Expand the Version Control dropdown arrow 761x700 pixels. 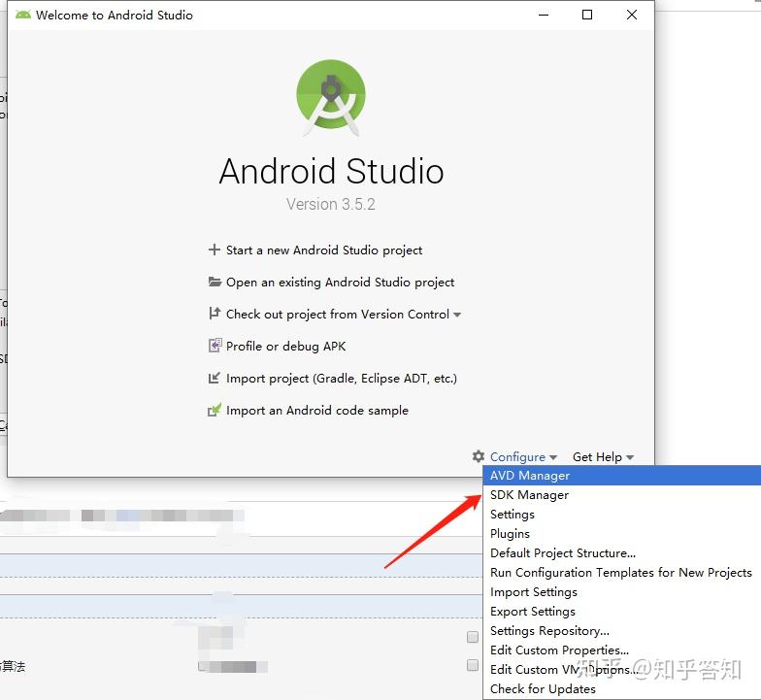pyautogui.click(x=456, y=315)
